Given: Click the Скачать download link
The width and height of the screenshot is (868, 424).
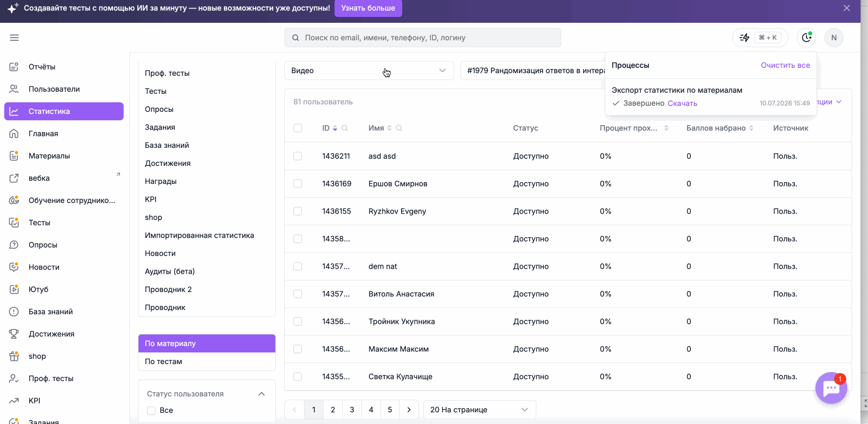Looking at the screenshot, I should tap(682, 103).
